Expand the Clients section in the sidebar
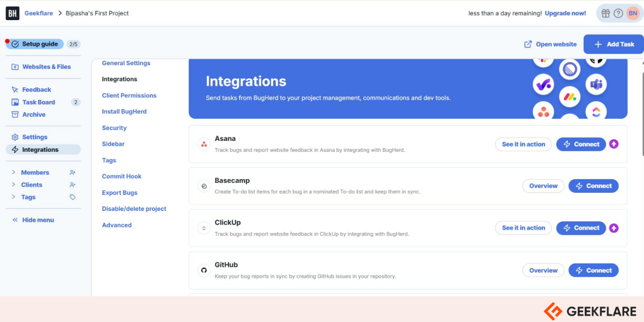644x322 pixels. click(x=31, y=184)
